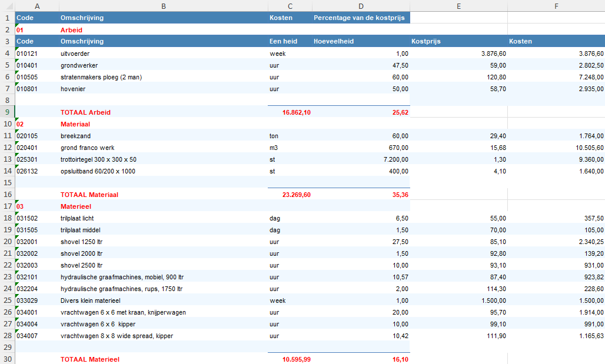Select the total "16.862,10" cell
Image resolution: width=605 pixels, height=364 pixels.
click(290, 112)
